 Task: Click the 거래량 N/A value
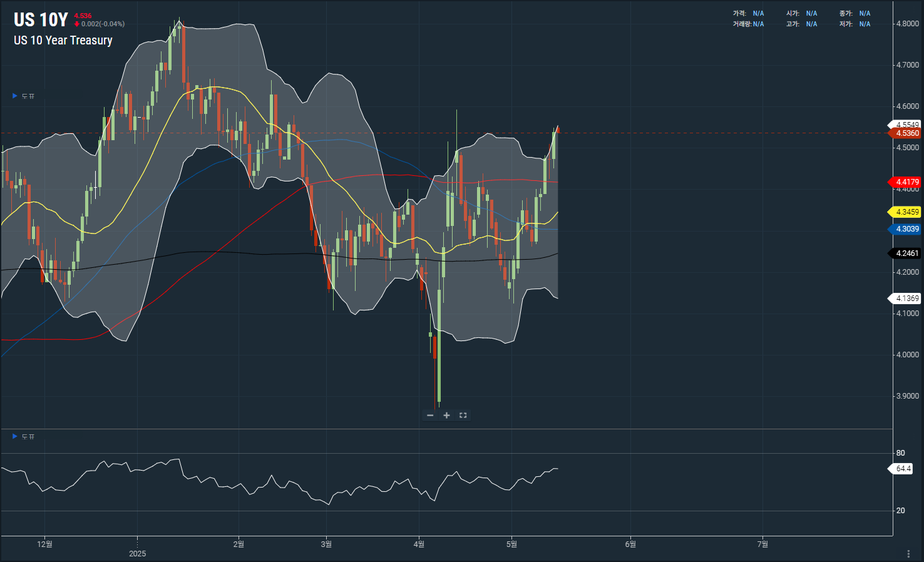click(x=758, y=24)
